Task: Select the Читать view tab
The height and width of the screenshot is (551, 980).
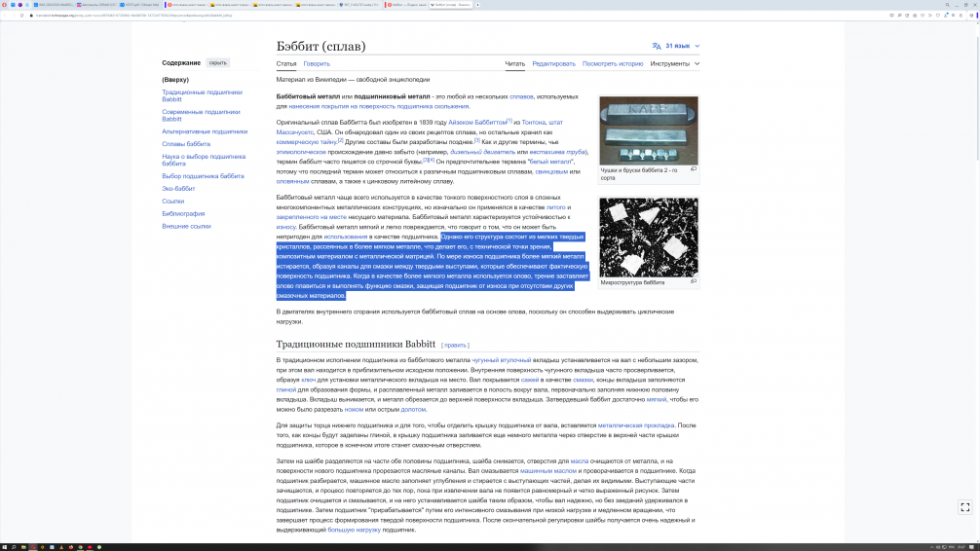Action: tap(515, 63)
